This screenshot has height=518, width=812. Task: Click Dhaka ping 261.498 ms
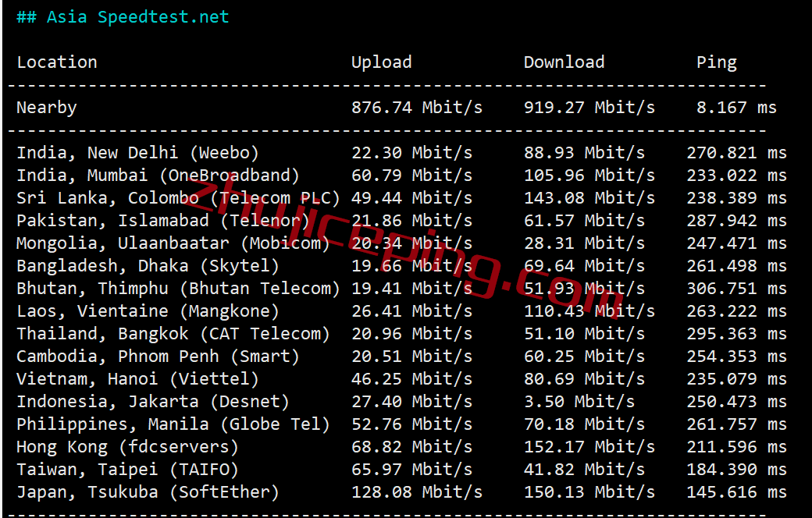pos(736,266)
